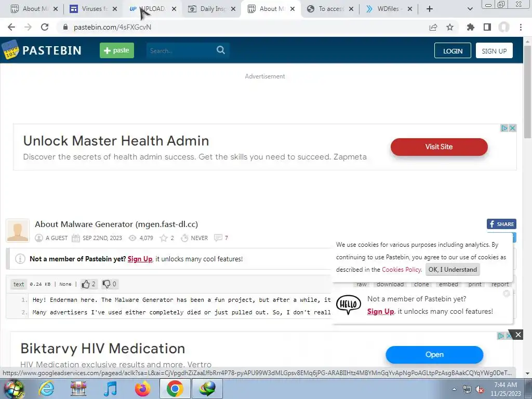Click the browser forward arrow
532x399 pixels.
(28, 27)
